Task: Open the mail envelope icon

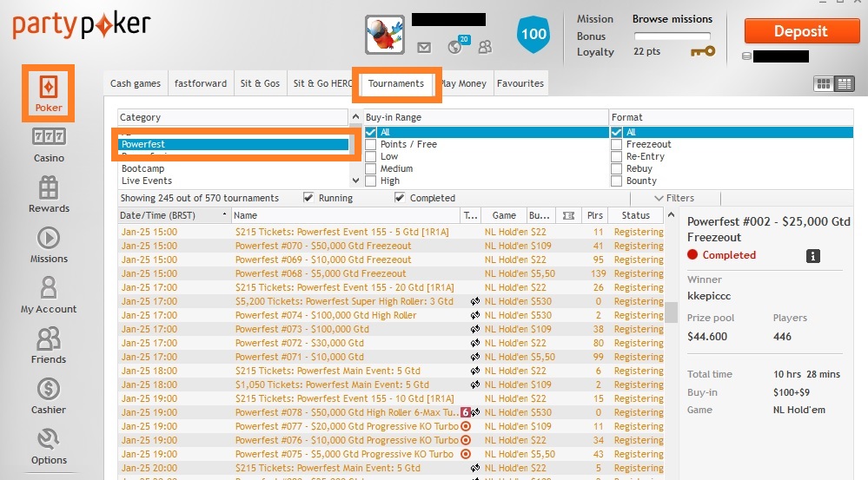Action: (x=424, y=48)
